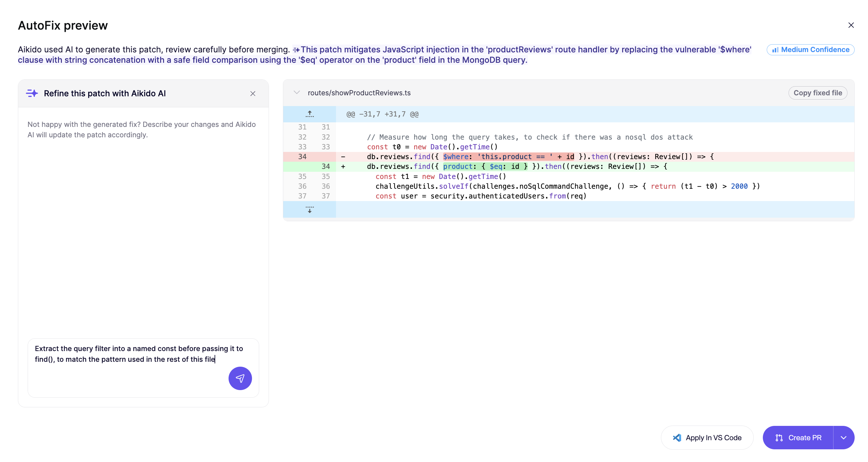Click the pull request icon in Create PR
Image resolution: width=868 pixels, height=462 pixels.
pos(779,437)
